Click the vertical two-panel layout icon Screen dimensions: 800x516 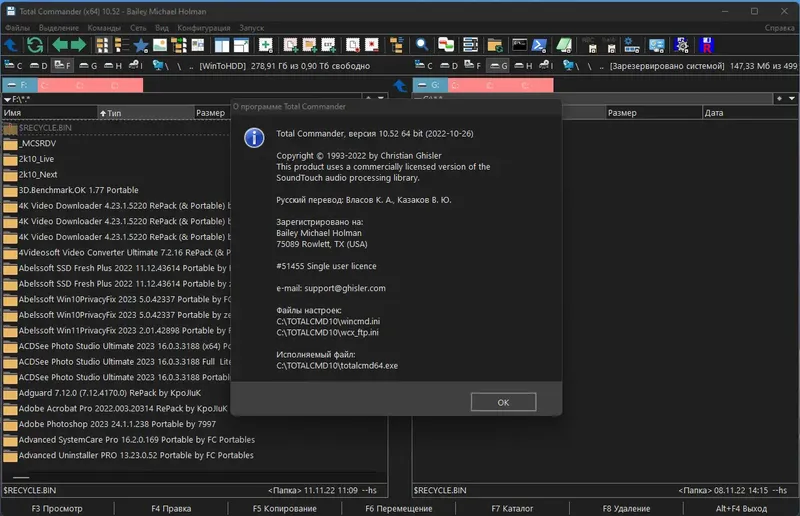(x=221, y=45)
